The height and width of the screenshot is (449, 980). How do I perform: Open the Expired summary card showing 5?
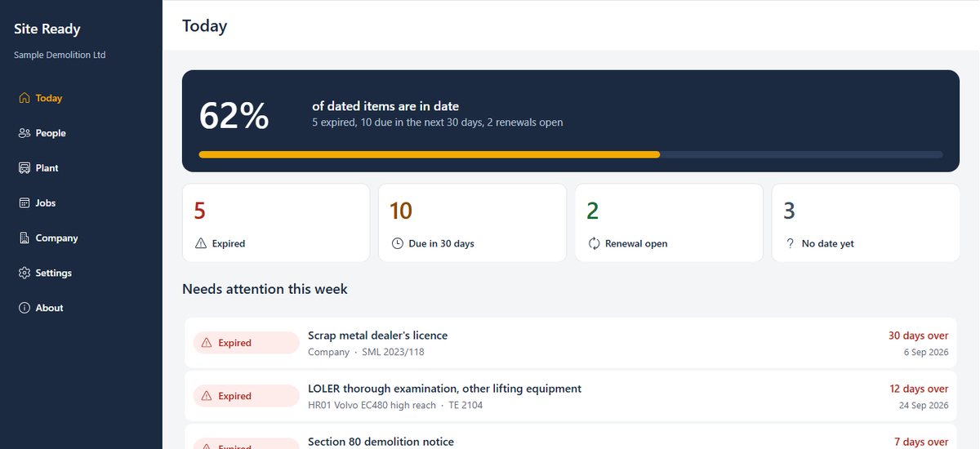coord(276,223)
